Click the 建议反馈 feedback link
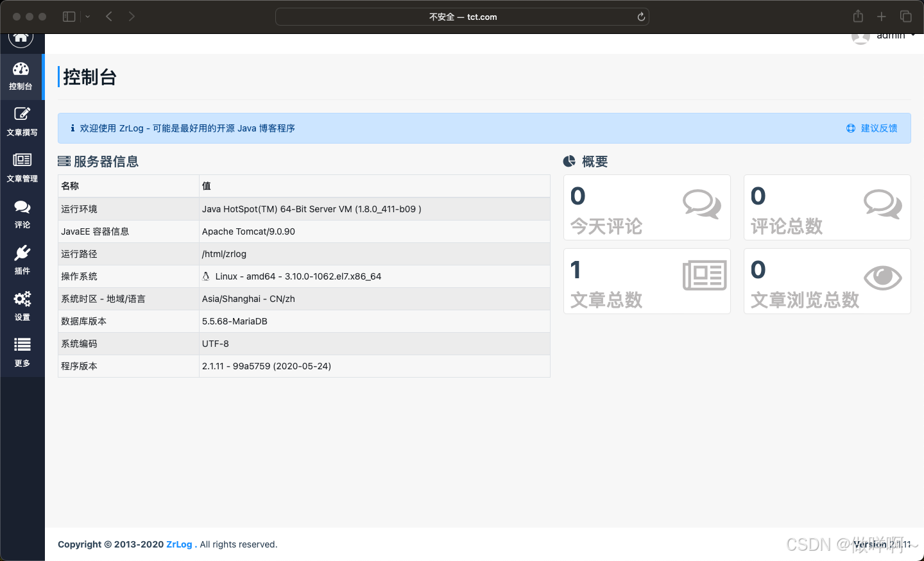The height and width of the screenshot is (561, 924). click(x=879, y=128)
